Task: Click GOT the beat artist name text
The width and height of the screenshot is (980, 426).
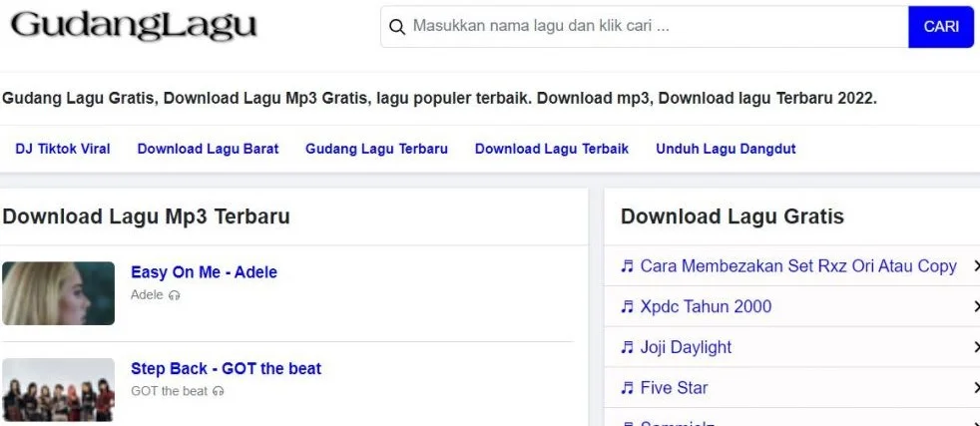Action: pyautogui.click(x=169, y=392)
